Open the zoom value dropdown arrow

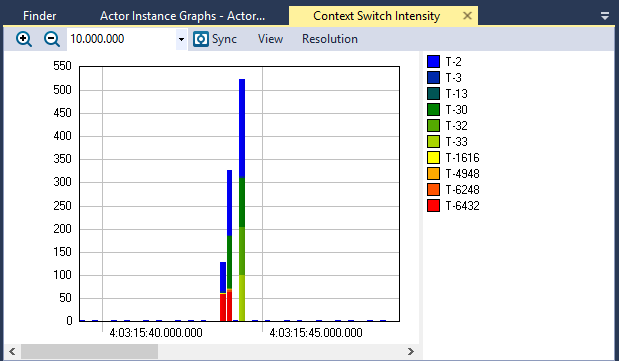click(181, 39)
